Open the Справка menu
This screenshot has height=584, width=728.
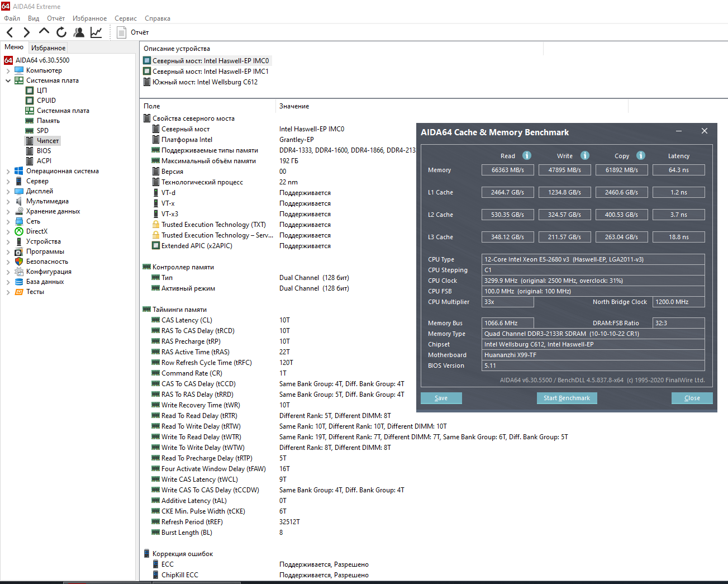(x=158, y=18)
